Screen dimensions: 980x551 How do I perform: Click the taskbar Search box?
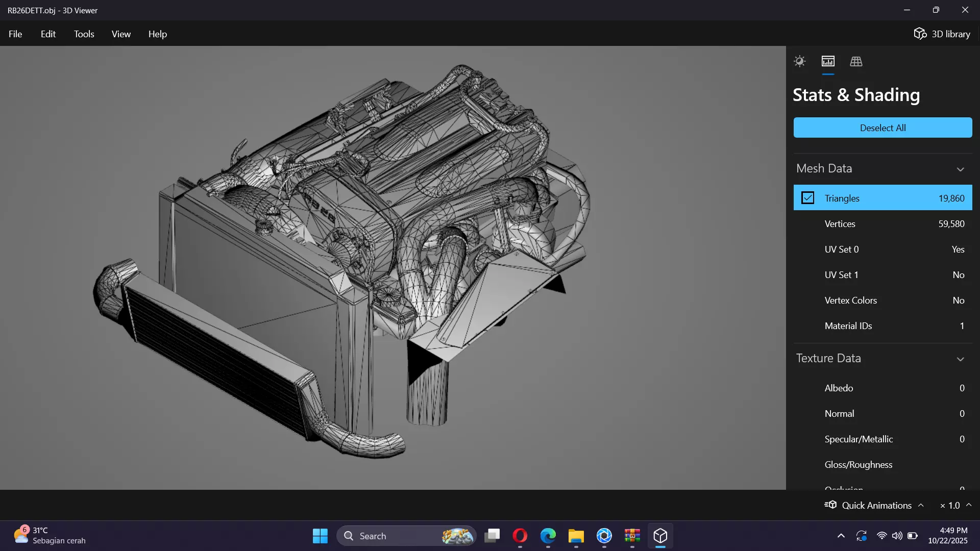coord(406,536)
